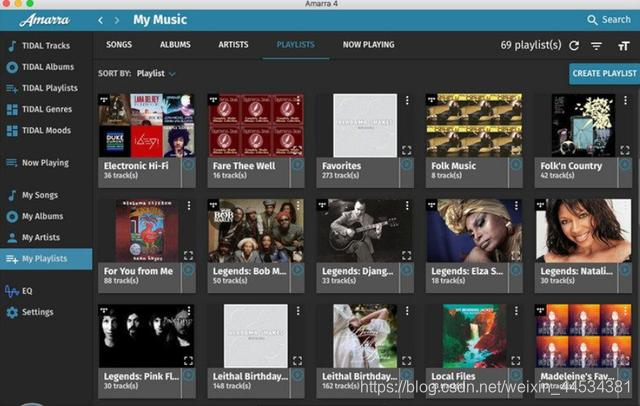
Task: Play the Electronic Hi-Fi playlist
Action: (x=188, y=165)
